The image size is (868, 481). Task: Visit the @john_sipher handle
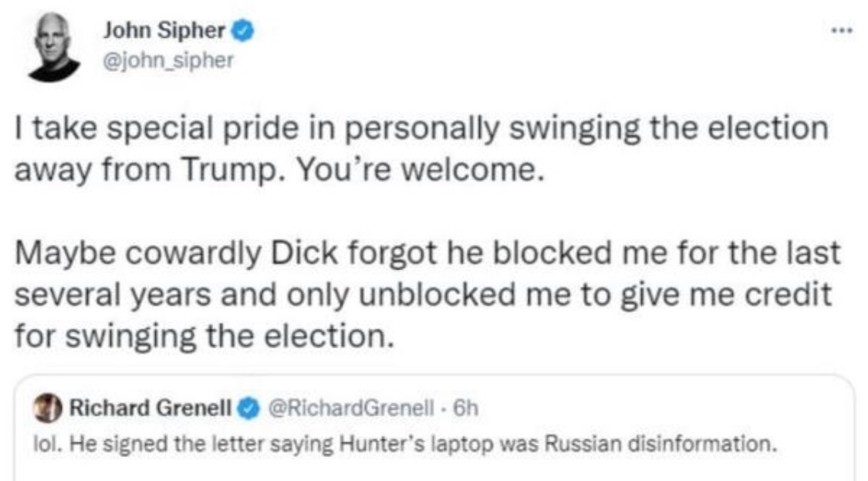pyautogui.click(x=167, y=61)
